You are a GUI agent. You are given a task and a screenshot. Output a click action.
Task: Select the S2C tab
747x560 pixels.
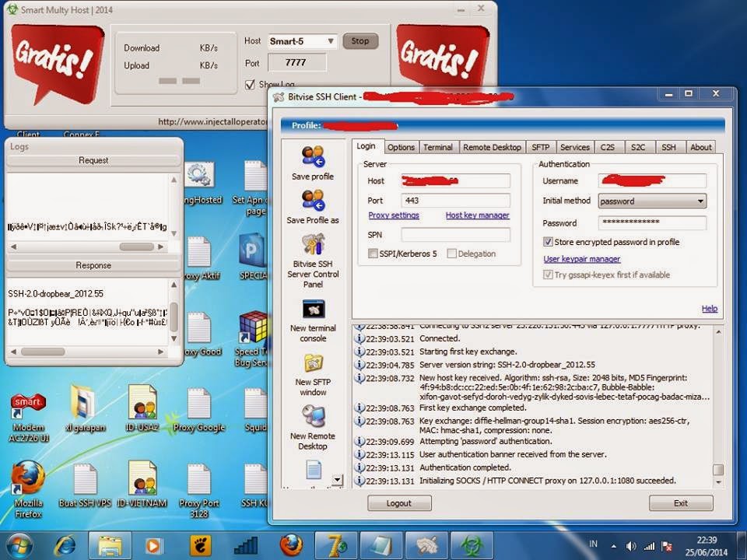638,148
